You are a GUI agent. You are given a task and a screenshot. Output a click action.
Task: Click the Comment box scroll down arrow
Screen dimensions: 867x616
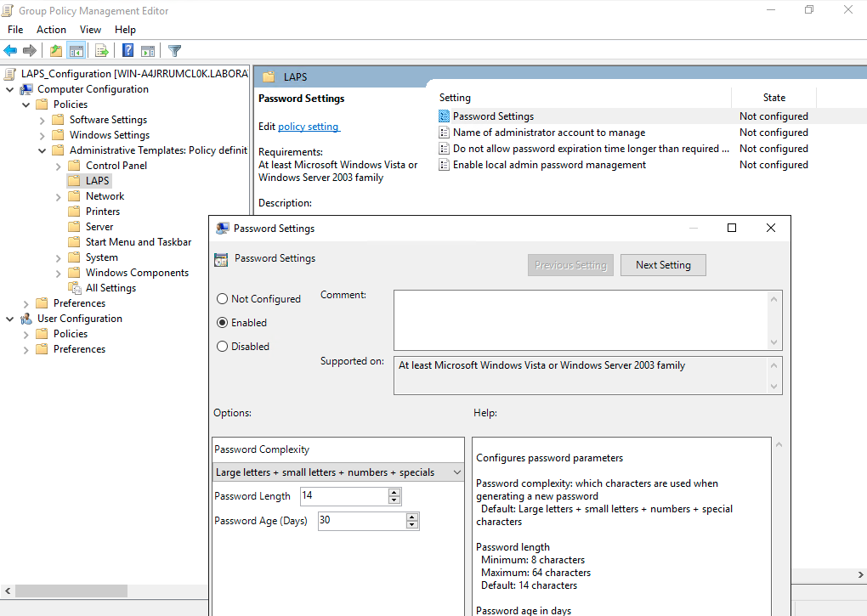click(x=773, y=342)
